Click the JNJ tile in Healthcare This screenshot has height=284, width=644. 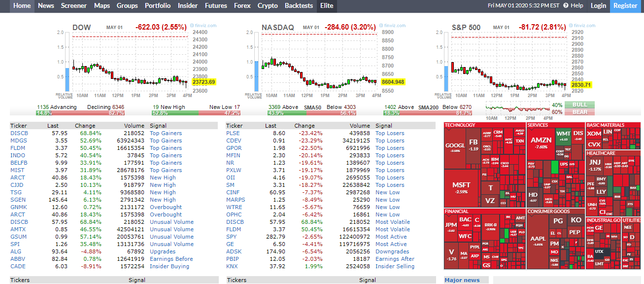coord(595,165)
